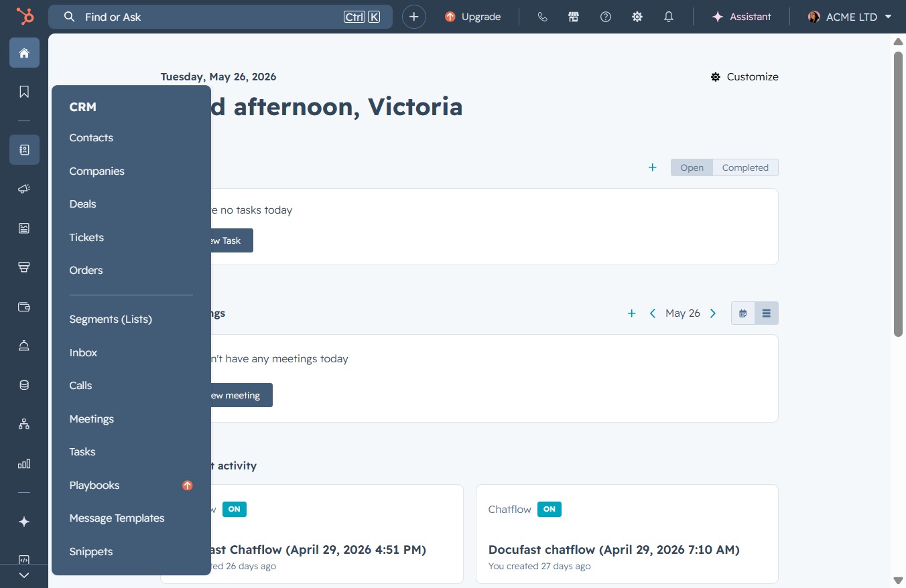Open Orders from CRM menu
The width and height of the screenshot is (906, 588).
(x=86, y=271)
